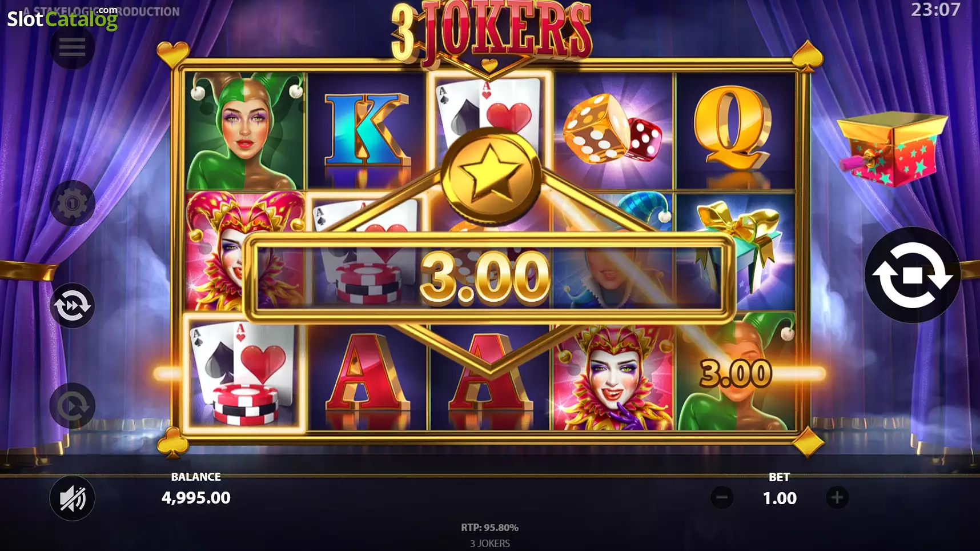Select the blue K symbol
Screen dimensions: 980x551
(x=367, y=131)
